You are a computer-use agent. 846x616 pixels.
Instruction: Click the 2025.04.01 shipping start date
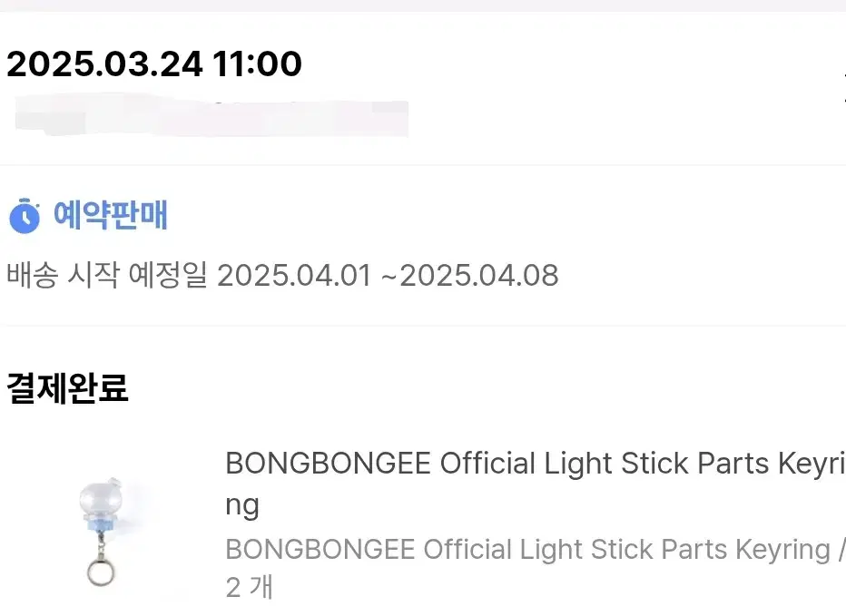[295, 276]
